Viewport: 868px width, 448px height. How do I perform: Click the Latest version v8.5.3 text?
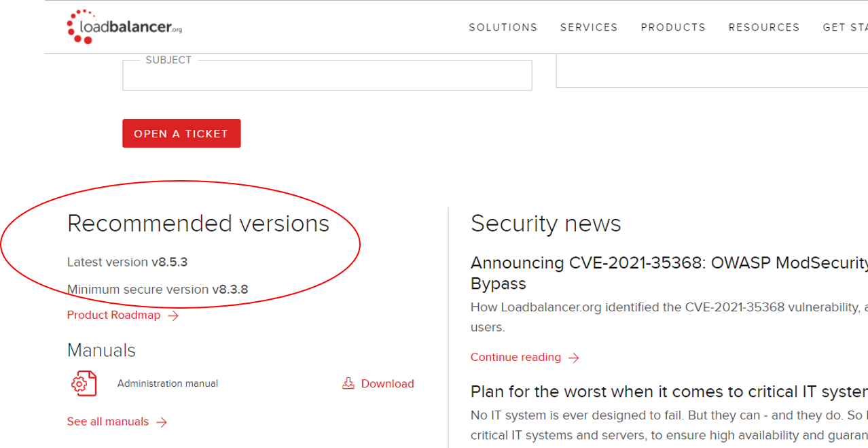(127, 262)
